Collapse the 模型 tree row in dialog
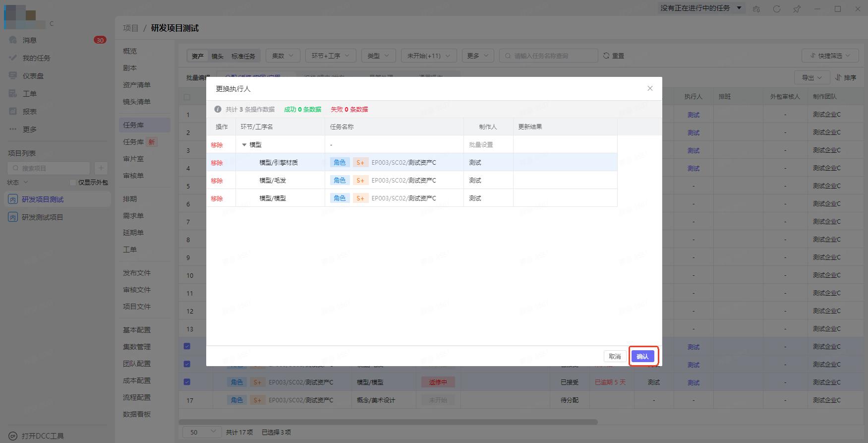The height and width of the screenshot is (443, 868). pyautogui.click(x=244, y=145)
